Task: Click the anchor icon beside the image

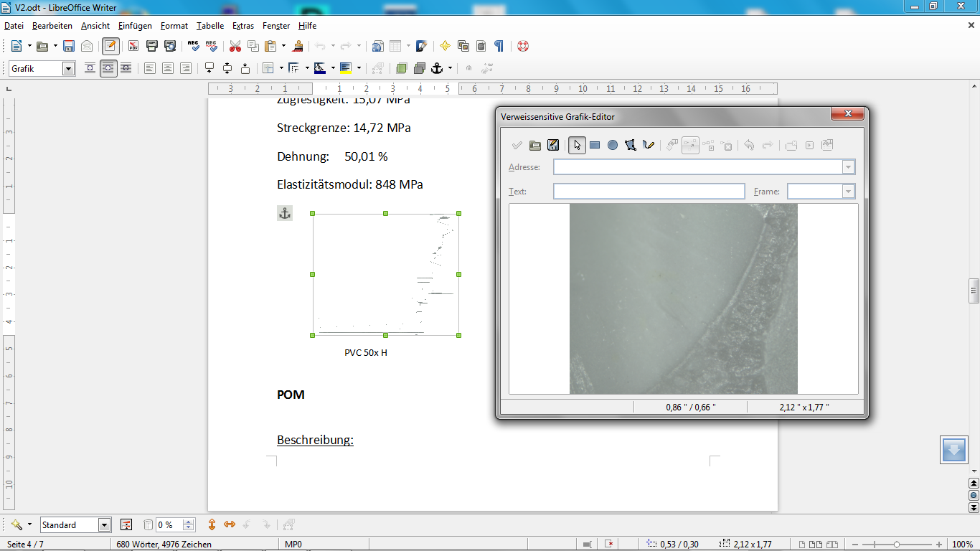Action: tap(285, 213)
